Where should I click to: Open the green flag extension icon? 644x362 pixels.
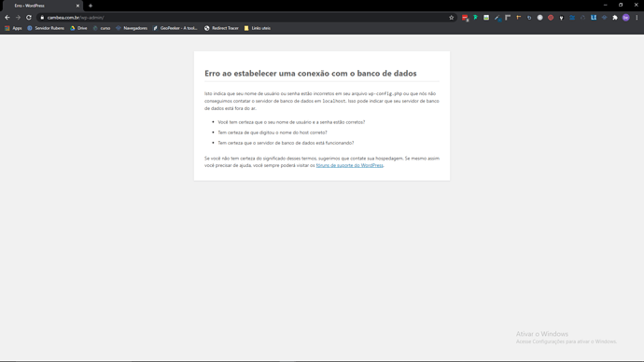coord(476,18)
